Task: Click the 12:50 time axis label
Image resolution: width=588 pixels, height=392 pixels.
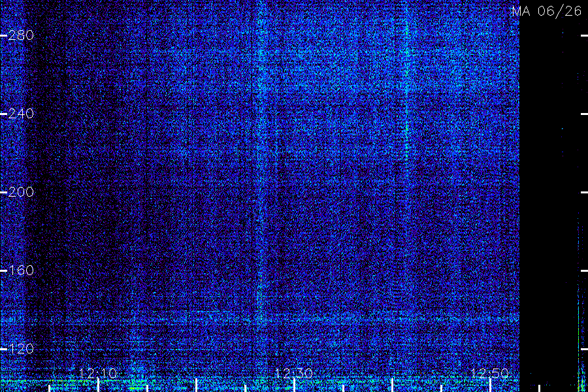Action: tap(490, 373)
